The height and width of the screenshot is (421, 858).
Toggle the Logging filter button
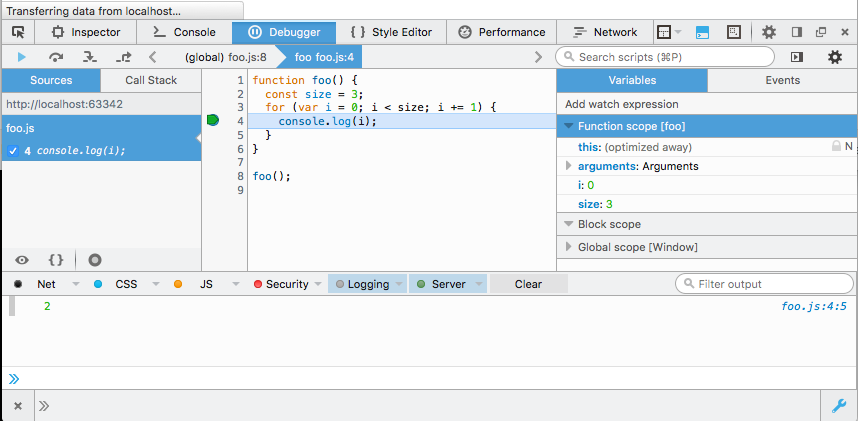pyautogui.click(x=367, y=284)
